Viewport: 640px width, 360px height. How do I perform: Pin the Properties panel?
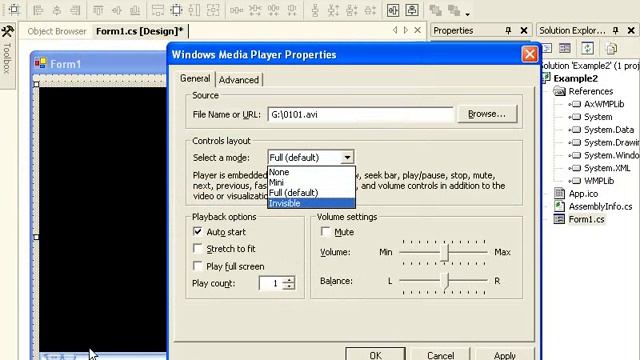click(508, 30)
